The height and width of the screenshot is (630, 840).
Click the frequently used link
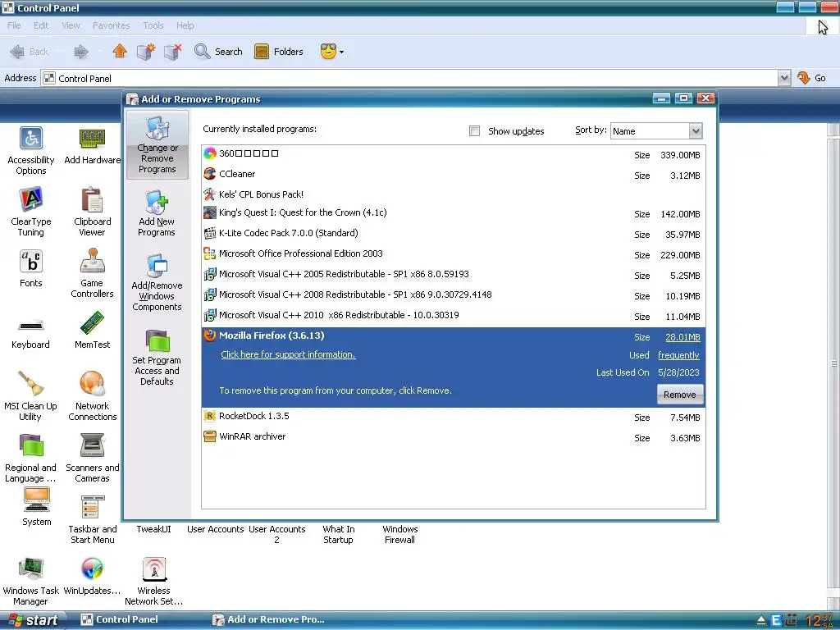click(678, 355)
